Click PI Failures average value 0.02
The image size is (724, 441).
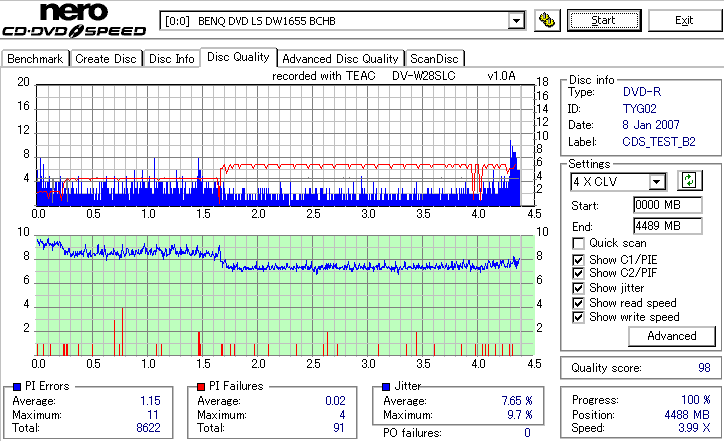[335, 401]
